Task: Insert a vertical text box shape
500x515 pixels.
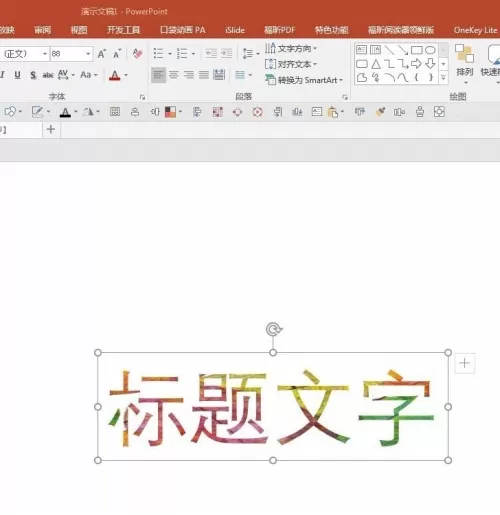Action: pos(375,50)
